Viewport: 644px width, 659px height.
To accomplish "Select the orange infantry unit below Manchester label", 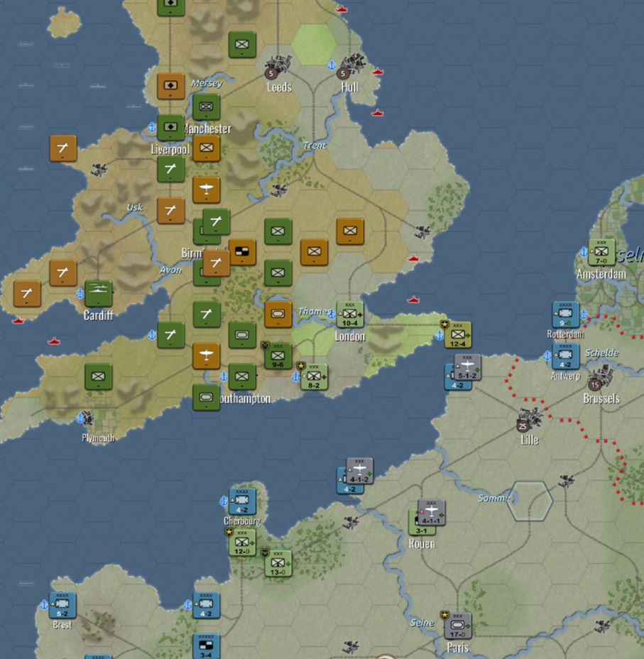I will coord(207,148).
